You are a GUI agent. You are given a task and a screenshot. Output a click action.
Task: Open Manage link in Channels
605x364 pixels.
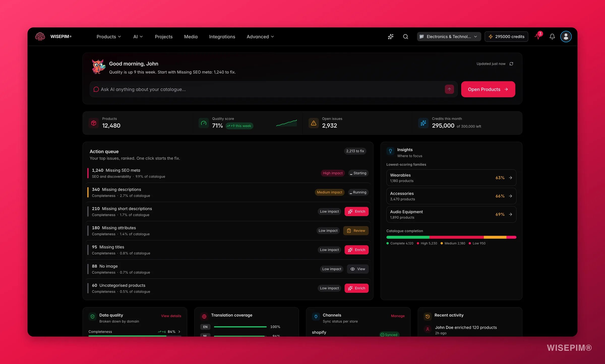click(x=398, y=316)
